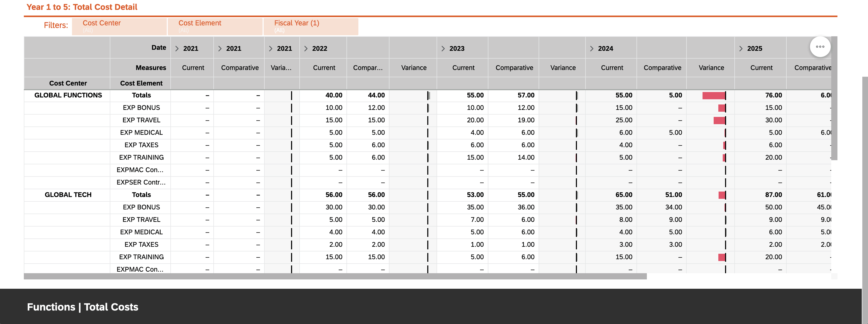
Task: Open the three-dot more actions menu
Action: (820, 47)
